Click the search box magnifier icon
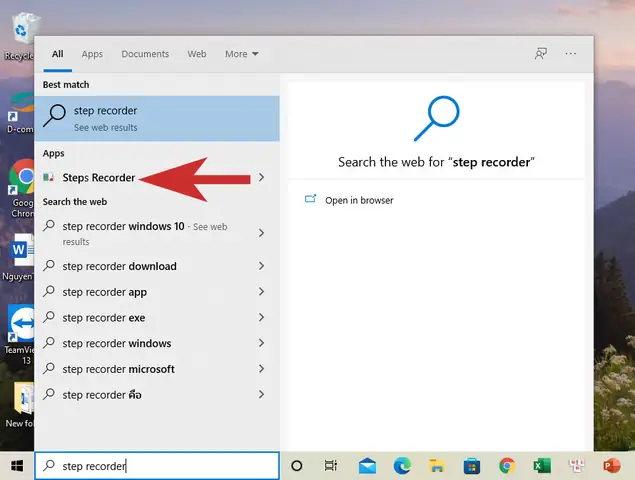 coord(49,465)
